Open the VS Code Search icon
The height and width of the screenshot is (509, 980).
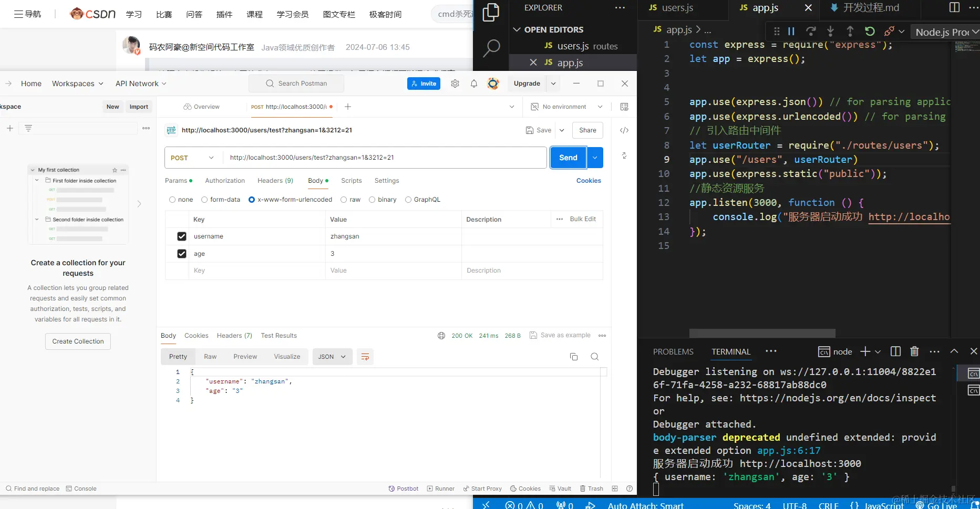tap(491, 48)
